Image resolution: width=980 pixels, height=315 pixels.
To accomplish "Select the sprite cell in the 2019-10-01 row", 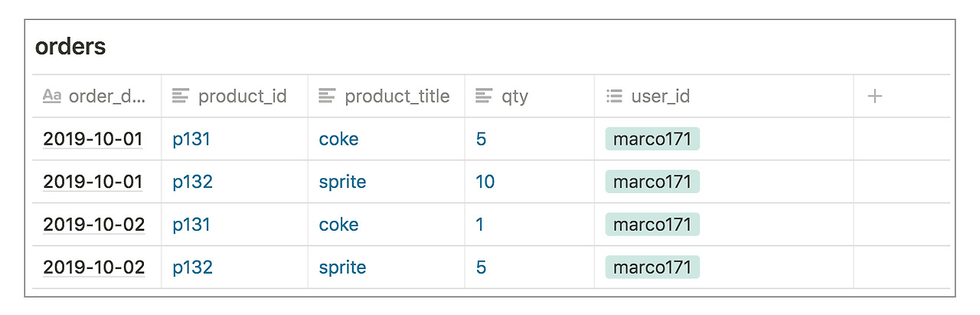I will pos(342,182).
